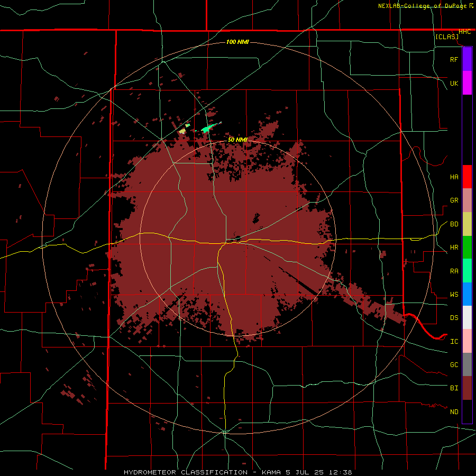Click the purple RF color swatch in legend
Viewport: 476px width, 476px height.
coord(467,59)
